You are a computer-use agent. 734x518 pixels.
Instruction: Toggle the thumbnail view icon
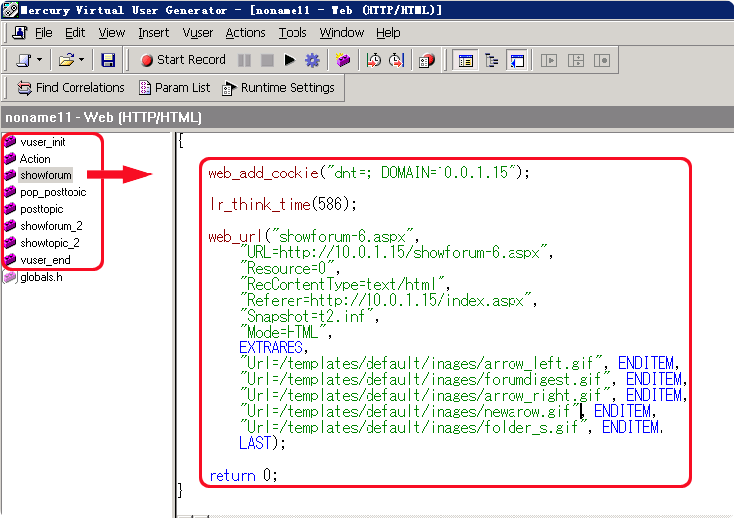coord(516,60)
